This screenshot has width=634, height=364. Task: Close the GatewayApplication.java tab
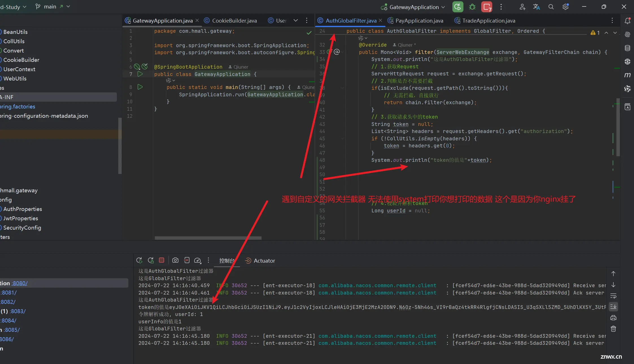pos(197,20)
